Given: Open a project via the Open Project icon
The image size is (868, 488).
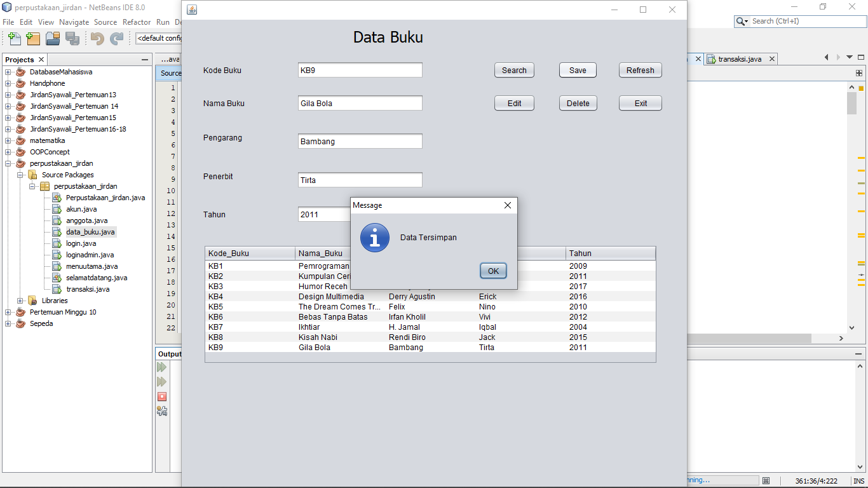Looking at the screenshot, I should pyautogui.click(x=53, y=39).
